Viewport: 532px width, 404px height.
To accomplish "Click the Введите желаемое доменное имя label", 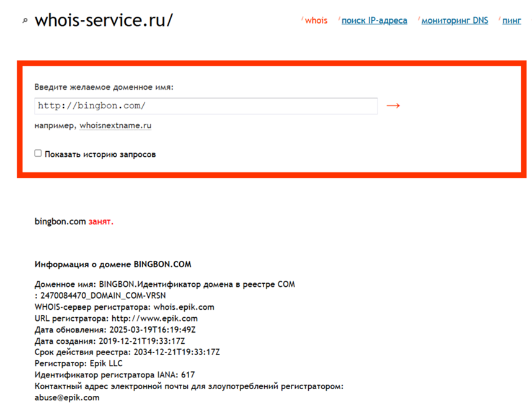I will point(104,87).
